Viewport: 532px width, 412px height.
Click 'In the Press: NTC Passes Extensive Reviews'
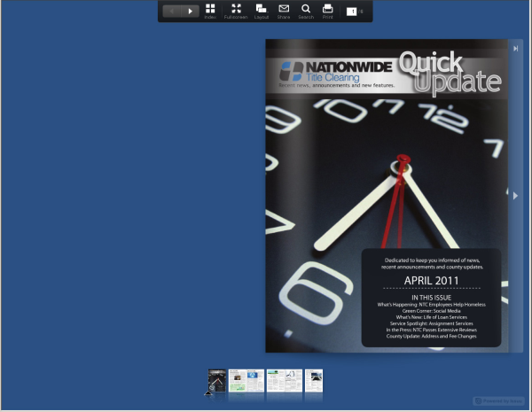click(432, 330)
